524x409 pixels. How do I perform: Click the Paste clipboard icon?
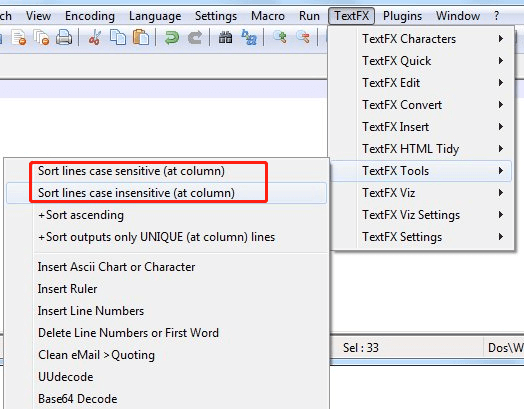click(140, 37)
